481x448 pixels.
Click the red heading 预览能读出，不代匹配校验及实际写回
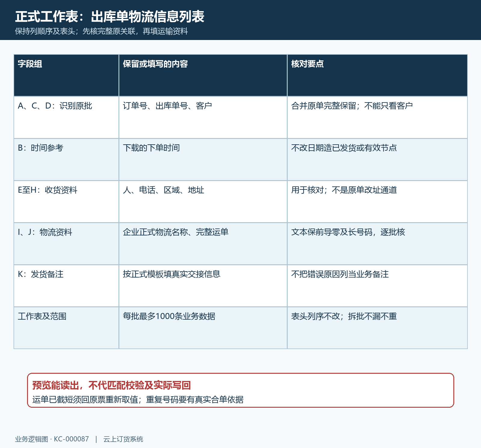pyautogui.click(x=112, y=385)
